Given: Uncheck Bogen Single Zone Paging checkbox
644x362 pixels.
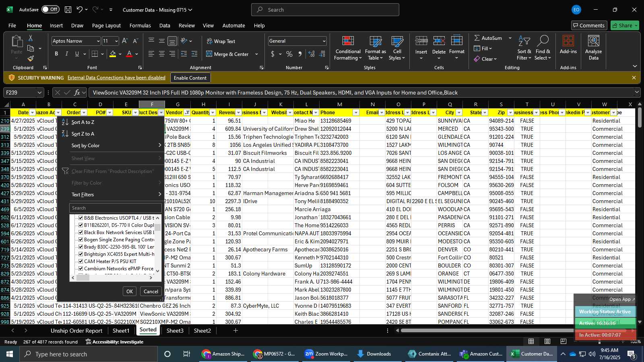Looking at the screenshot, I should tap(80, 240).
